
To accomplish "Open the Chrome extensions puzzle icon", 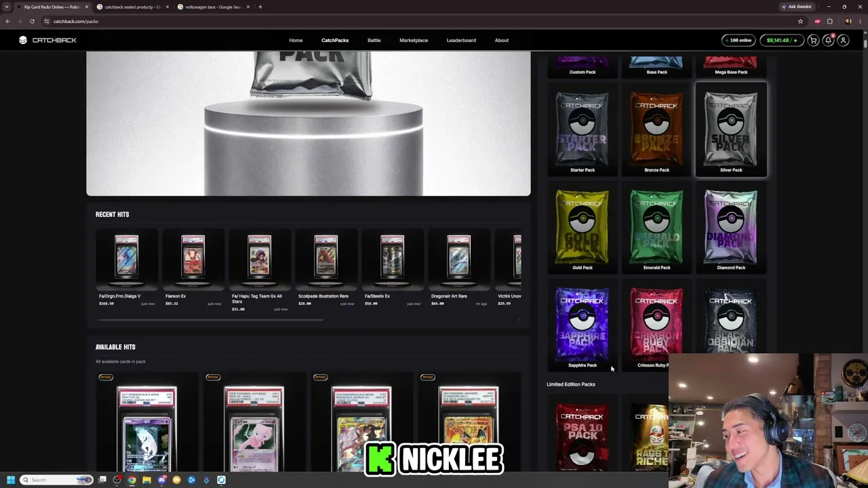I will point(829,21).
